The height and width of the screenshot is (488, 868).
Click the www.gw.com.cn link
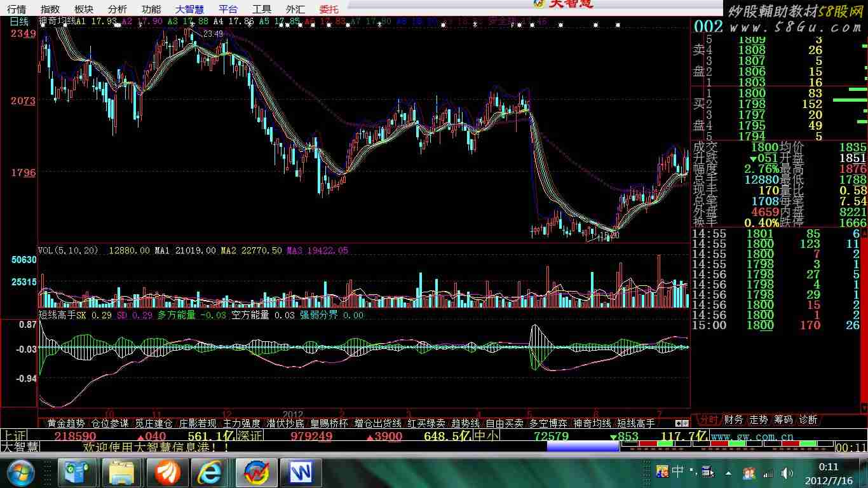(752, 437)
